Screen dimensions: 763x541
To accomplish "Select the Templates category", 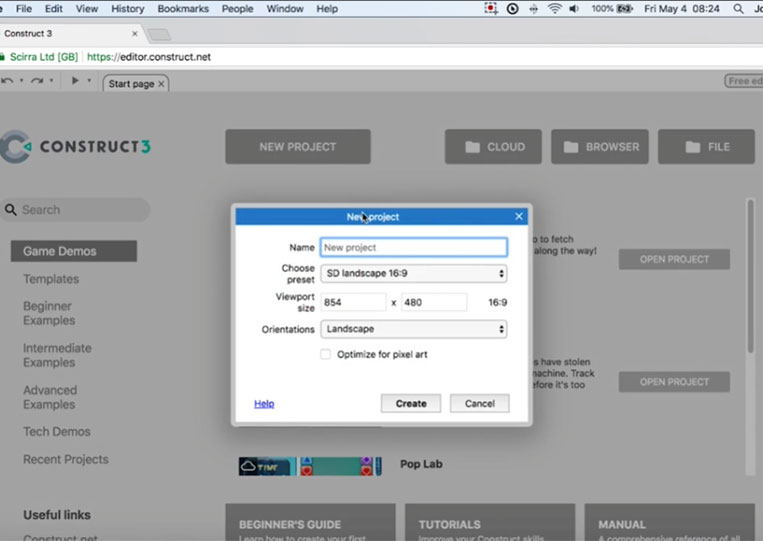I will click(x=51, y=279).
